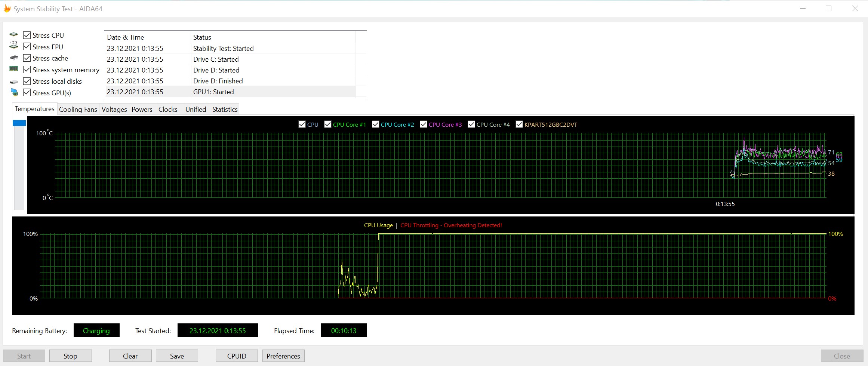This screenshot has width=868, height=366.
Task: Toggle CPU Core #1 graph visibility
Action: point(328,124)
